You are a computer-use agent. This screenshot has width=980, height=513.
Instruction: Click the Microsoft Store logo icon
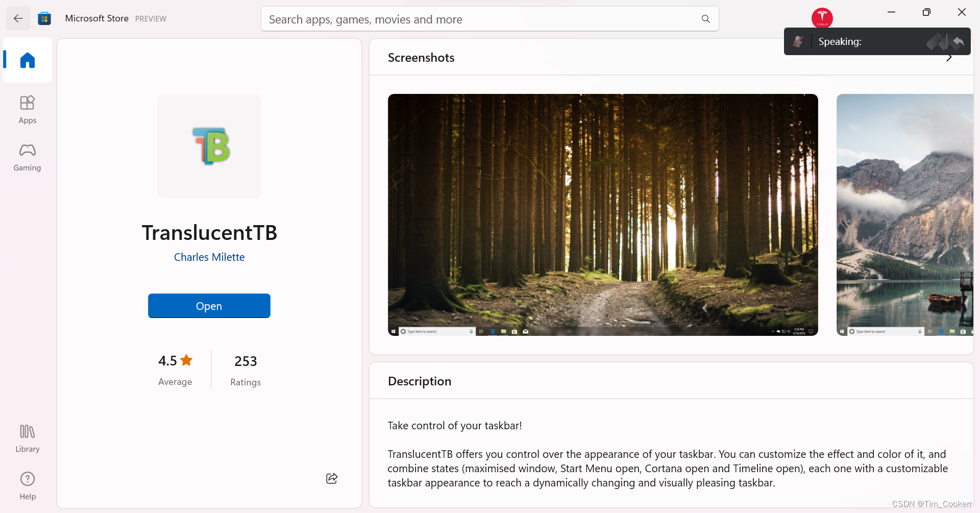click(x=45, y=19)
